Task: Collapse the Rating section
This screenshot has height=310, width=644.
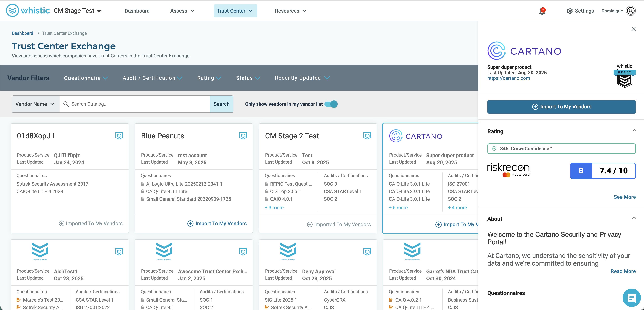Action: (x=634, y=131)
